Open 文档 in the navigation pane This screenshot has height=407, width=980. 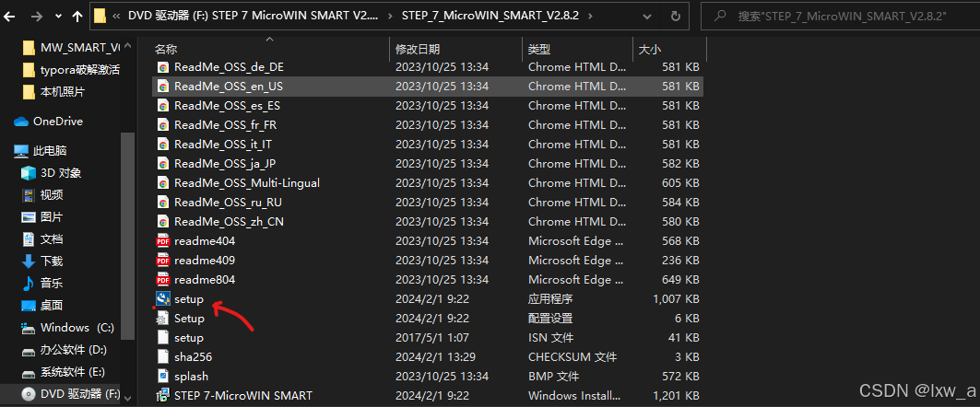[x=52, y=239]
